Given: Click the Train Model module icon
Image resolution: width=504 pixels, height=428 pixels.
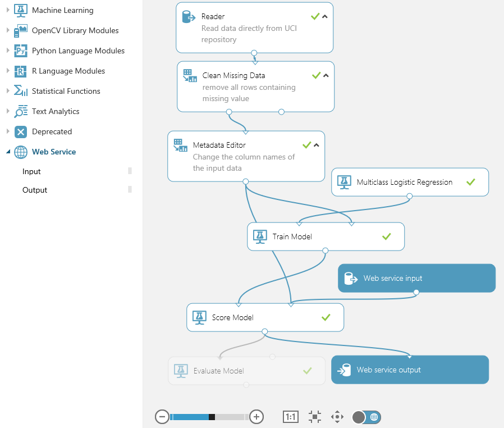Looking at the screenshot, I should tap(259, 236).
